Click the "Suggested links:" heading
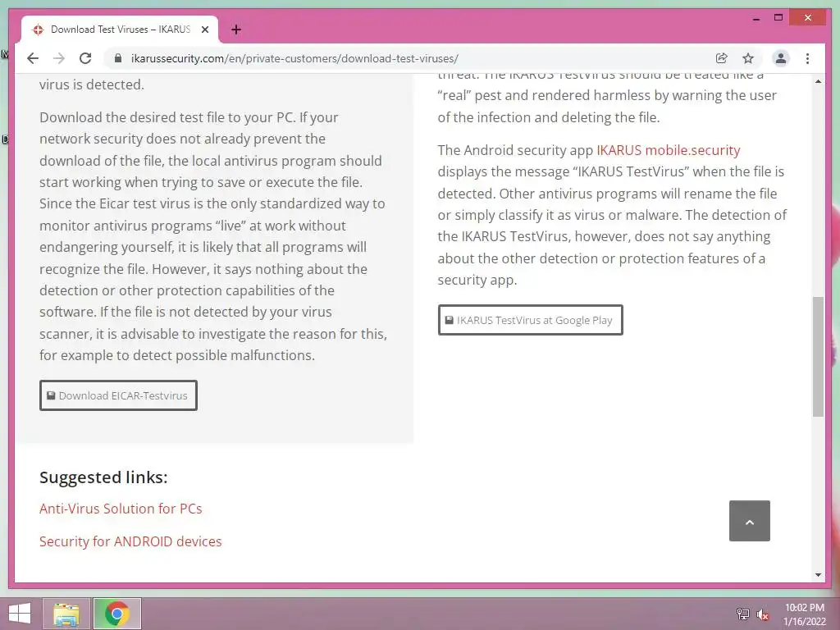Screen dimensions: 840x630 (103, 477)
